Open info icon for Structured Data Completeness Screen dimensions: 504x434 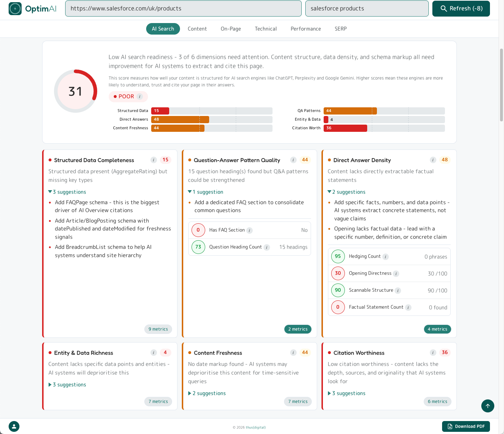tap(154, 160)
